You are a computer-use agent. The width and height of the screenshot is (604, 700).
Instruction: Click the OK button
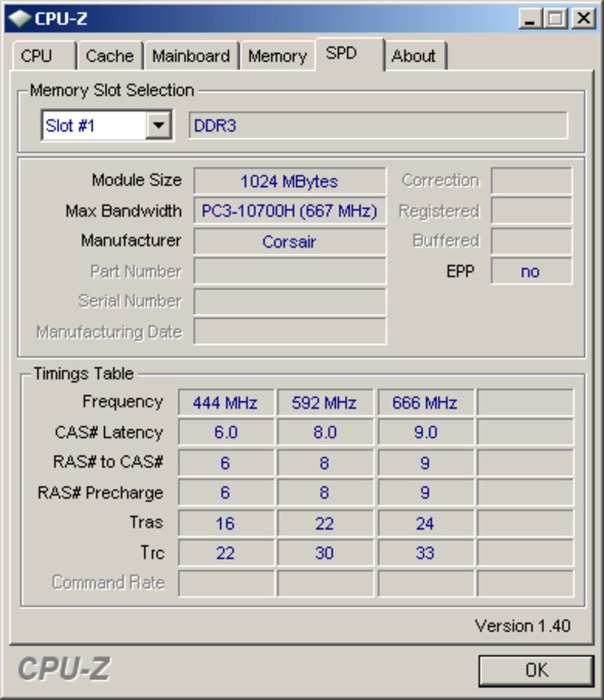point(536,670)
